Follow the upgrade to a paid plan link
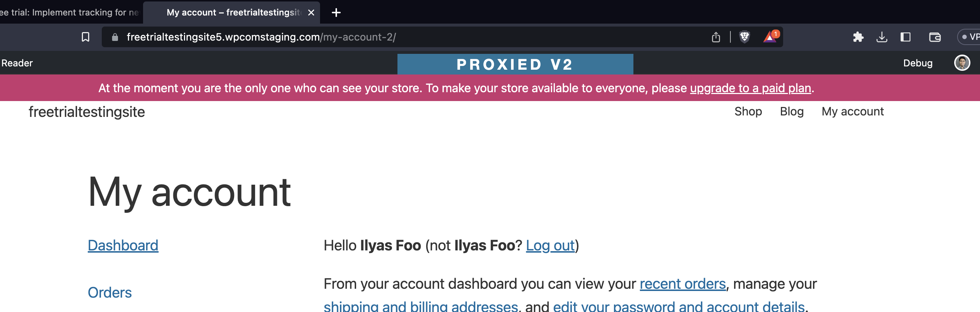Viewport: 980px width, 312px height. tap(750, 88)
